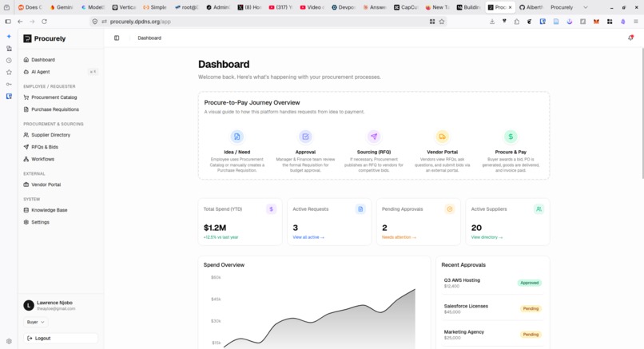
Task: Click the Procurely logo
Action: (x=45, y=38)
